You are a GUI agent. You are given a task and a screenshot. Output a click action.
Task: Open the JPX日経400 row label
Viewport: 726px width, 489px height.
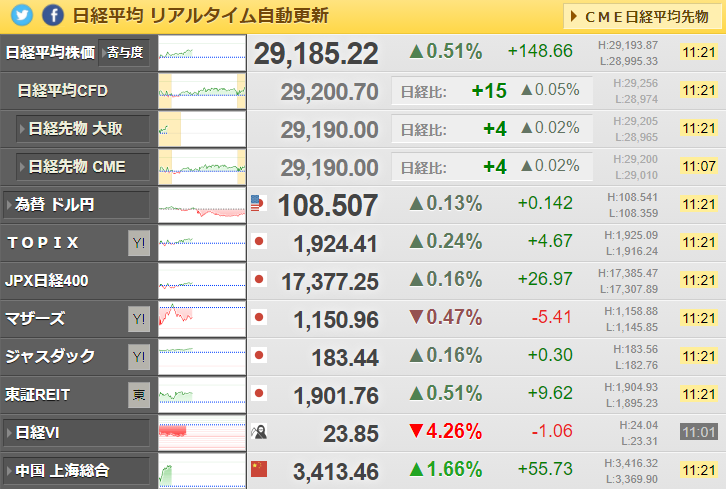tap(46, 281)
